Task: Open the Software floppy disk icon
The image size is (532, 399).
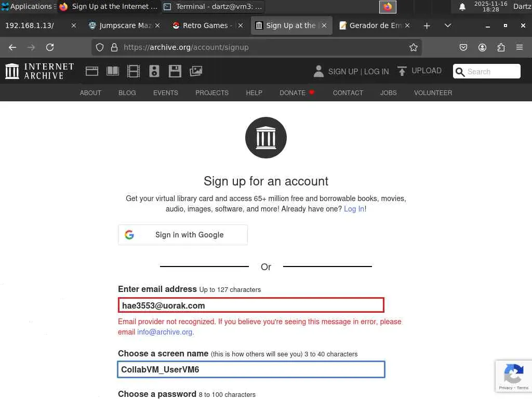Action: pyautogui.click(x=175, y=71)
